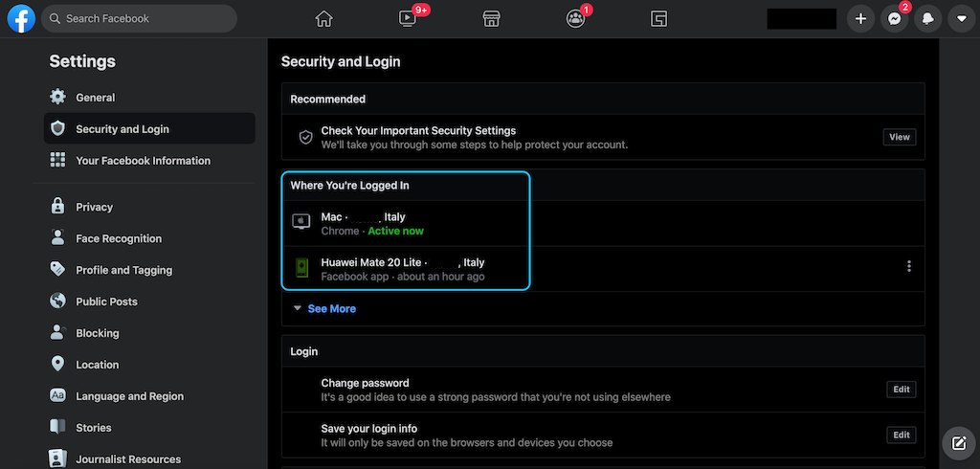Select the Huawei Mate 20 Lite session
The height and width of the screenshot is (469, 980).
603,268
